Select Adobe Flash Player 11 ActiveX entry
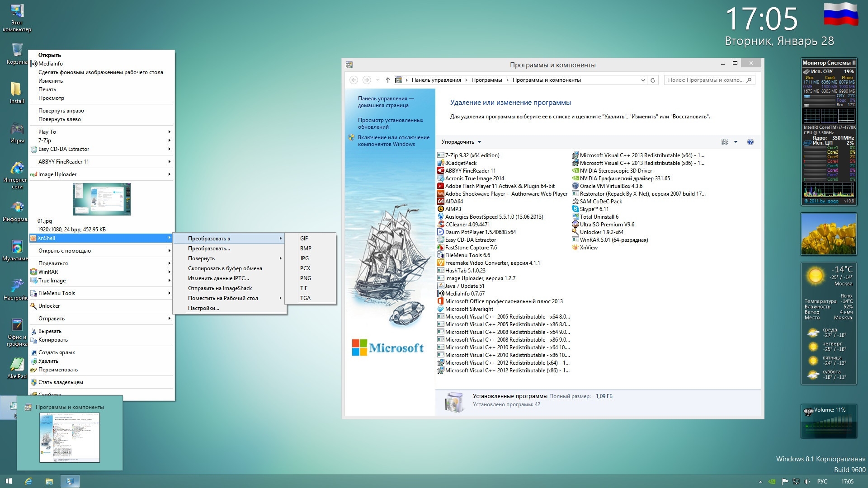The width and height of the screenshot is (868, 488). tap(500, 186)
